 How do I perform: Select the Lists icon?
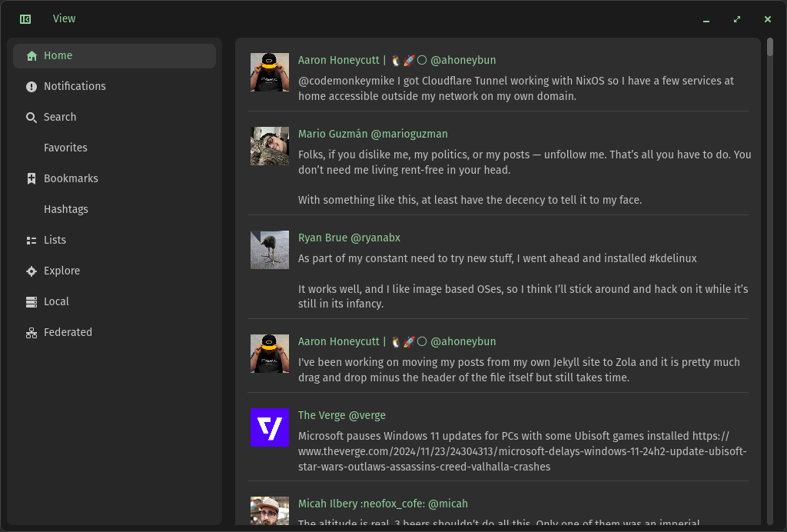(32, 241)
